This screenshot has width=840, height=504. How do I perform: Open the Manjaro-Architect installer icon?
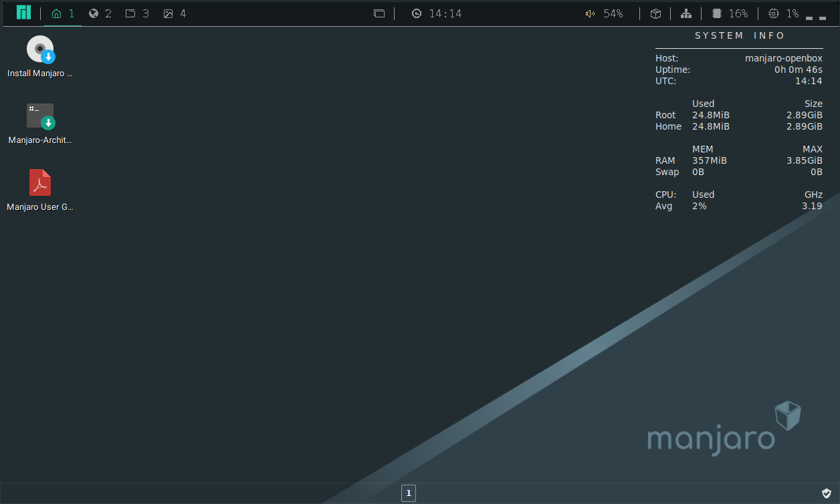click(40, 123)
